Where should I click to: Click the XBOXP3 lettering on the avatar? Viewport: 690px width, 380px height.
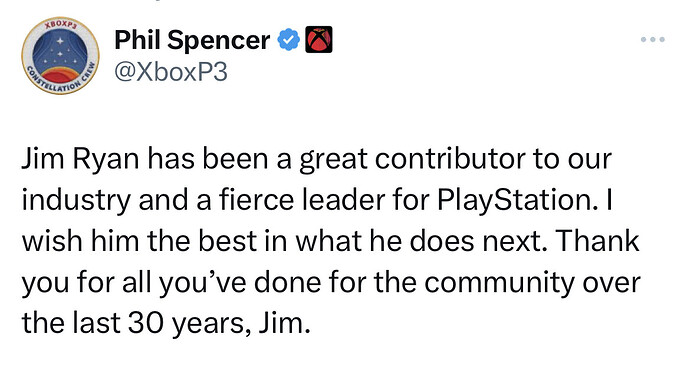pos(61,25)
